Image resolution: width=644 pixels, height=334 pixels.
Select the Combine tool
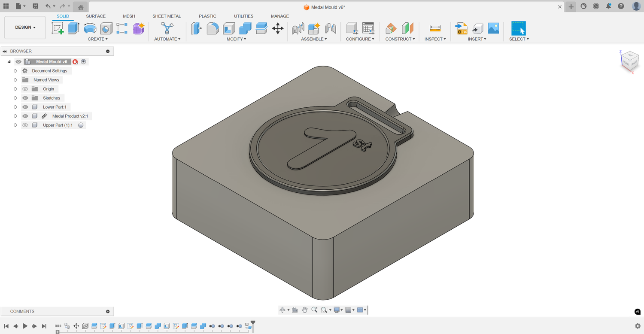click(x=245, y=28)
